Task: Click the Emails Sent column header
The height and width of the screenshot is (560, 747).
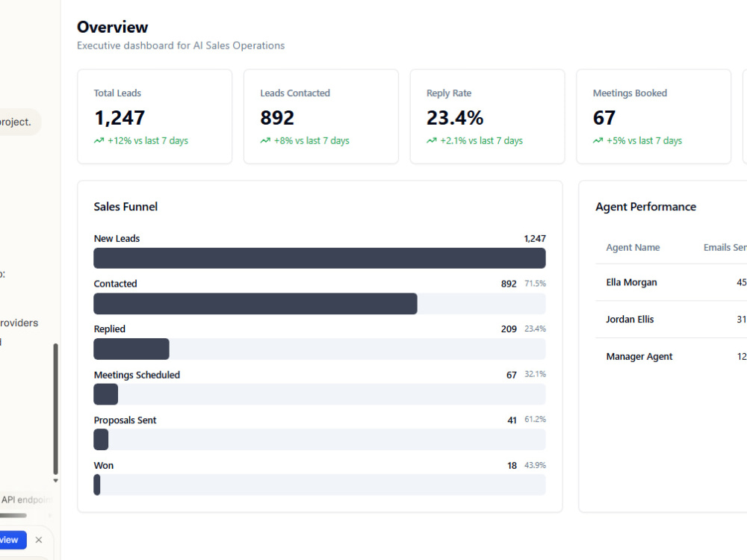Action: pyautogui.click(x=725, y=248)
